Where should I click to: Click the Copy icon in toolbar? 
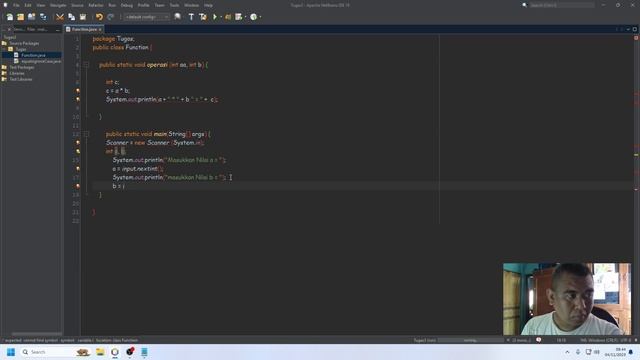[x=71, y=17]
